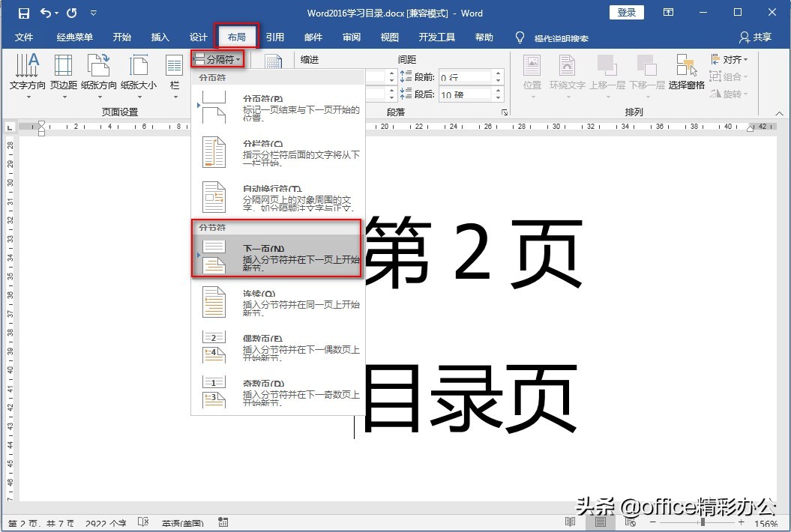The width and height of the screenshot is (791, 532).
Task: Switch to 布局 tab
Action: pos(237,37)
